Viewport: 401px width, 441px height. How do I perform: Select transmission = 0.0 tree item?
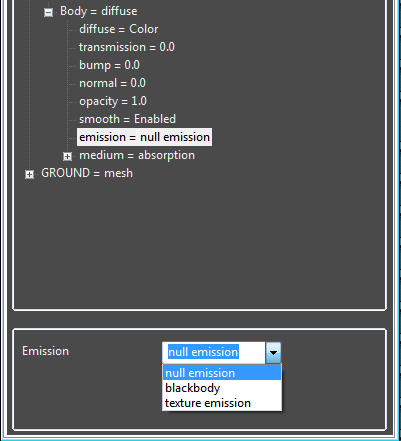click(127, 47)
